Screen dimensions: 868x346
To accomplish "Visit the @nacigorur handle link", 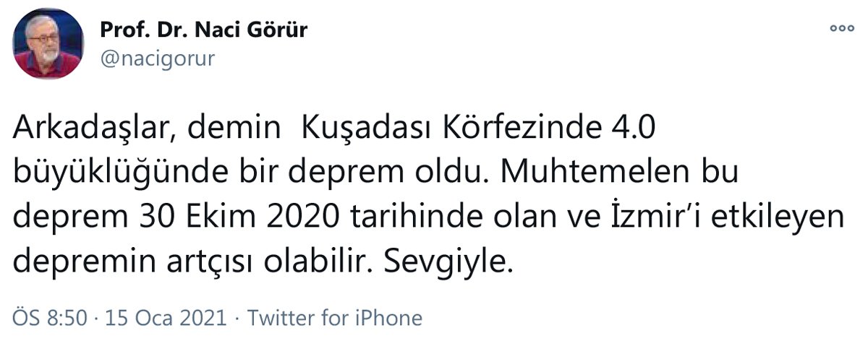I will [x=158, y=58].
